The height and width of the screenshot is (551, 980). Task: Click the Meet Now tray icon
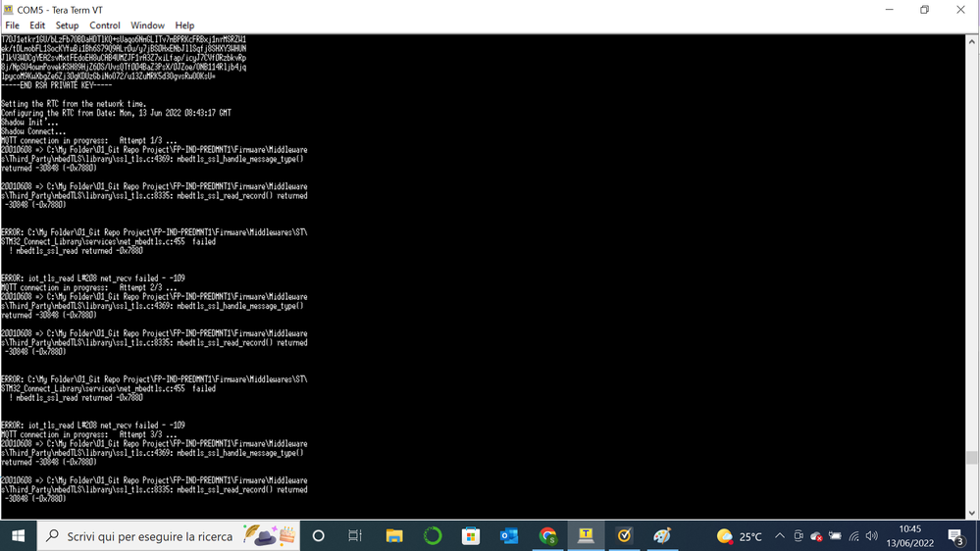pyautogui.click(x=799, y=536)
